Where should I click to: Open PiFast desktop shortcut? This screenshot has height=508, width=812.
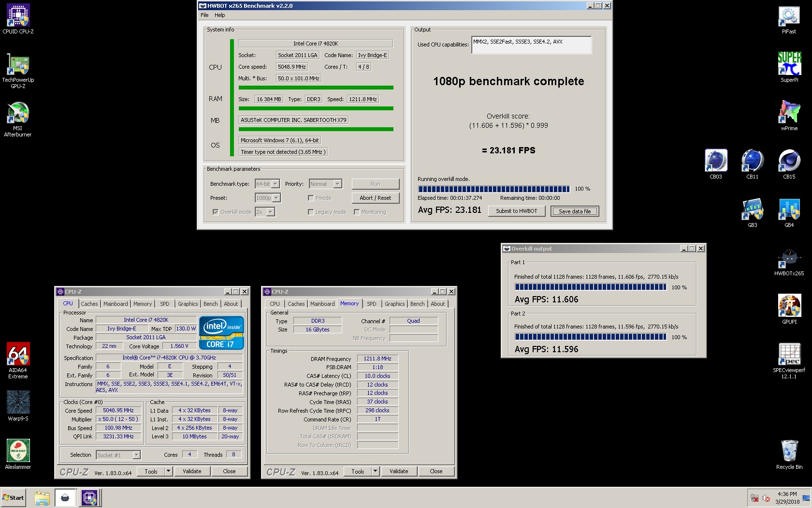pos(789,19)
